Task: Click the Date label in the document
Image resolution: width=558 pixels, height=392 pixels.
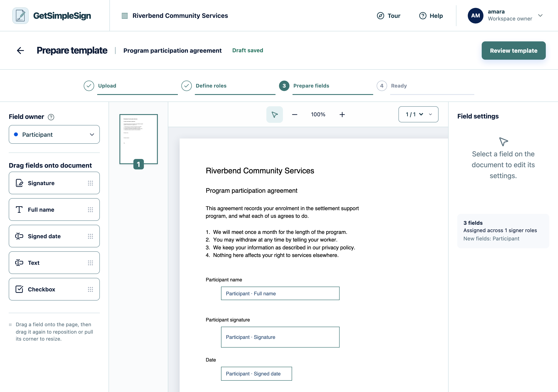Action: pyautogui.click(x=211, y=360)
